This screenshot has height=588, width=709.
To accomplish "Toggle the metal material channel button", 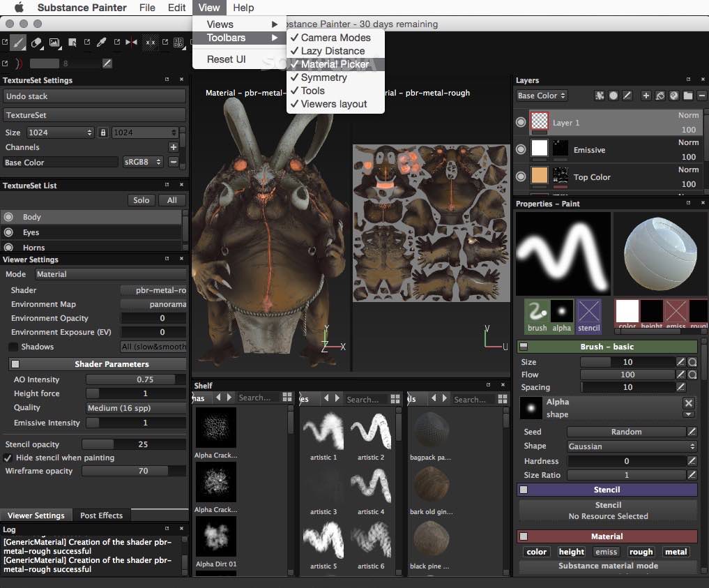I will [676, 552].
